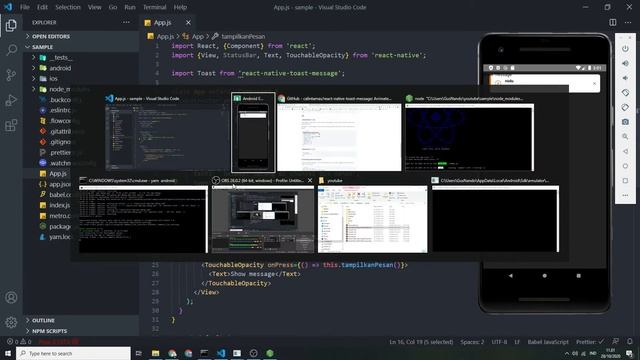640x360 pixels.
Task: Open the Edit menu
Action: tap(42, 7)
